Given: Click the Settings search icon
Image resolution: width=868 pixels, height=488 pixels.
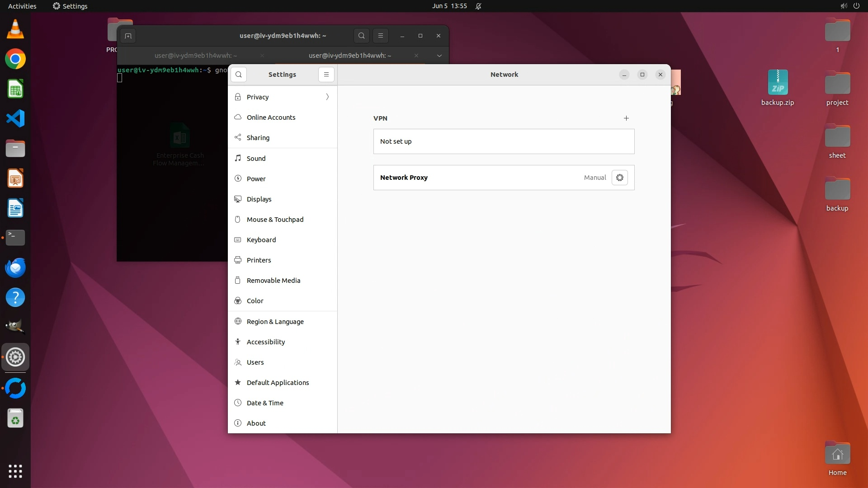Looking at the screenshot, I should coord(239,75).
